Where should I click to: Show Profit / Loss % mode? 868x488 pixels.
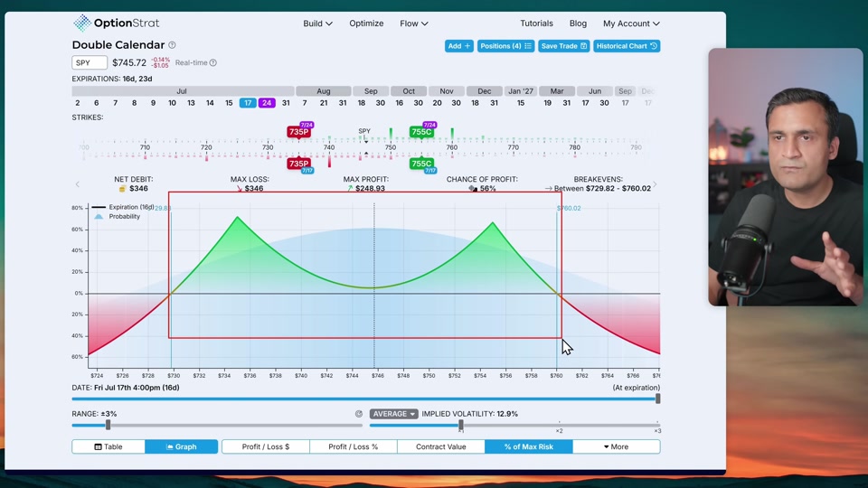[354, 446]
